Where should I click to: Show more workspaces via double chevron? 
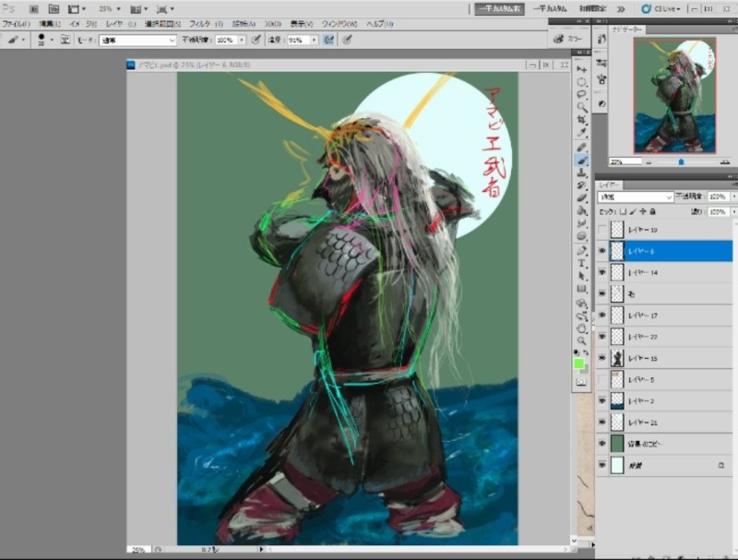pyautogui.click(x=621, y=9)
